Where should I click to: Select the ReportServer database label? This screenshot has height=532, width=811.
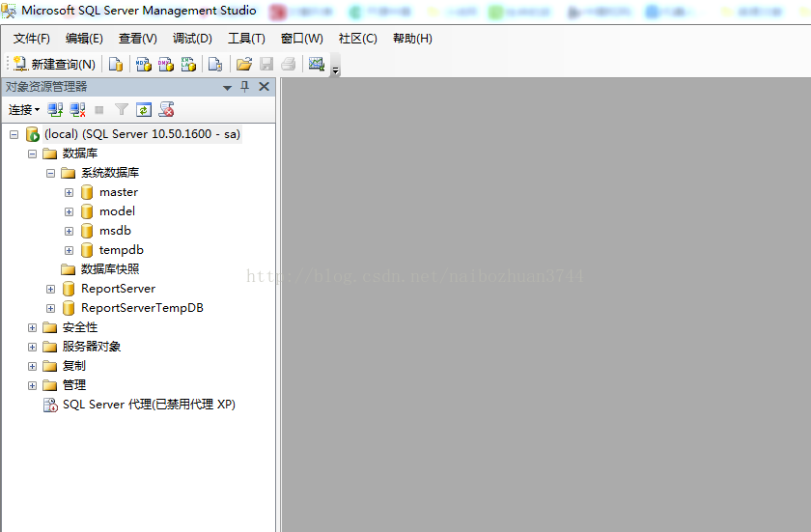[119, 289]
